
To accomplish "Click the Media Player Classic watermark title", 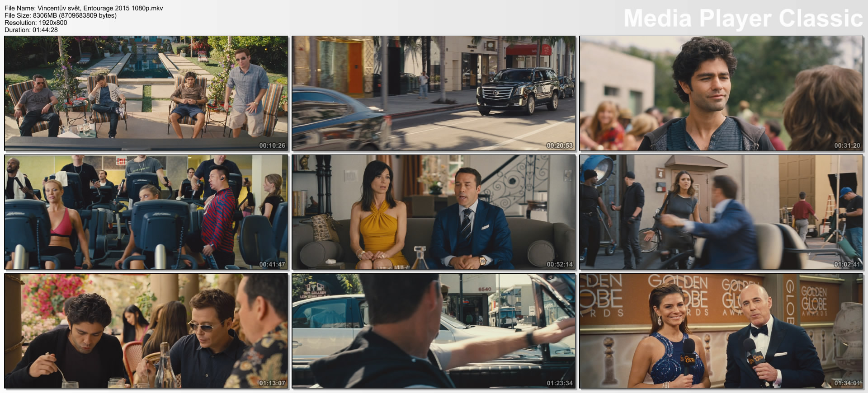I will pos(743,19).
